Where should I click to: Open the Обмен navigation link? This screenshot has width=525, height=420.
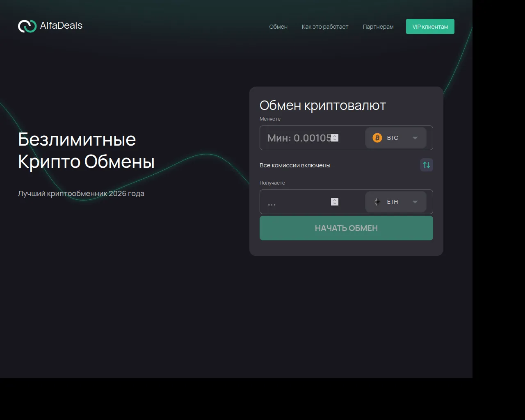[x=278, y=27]
